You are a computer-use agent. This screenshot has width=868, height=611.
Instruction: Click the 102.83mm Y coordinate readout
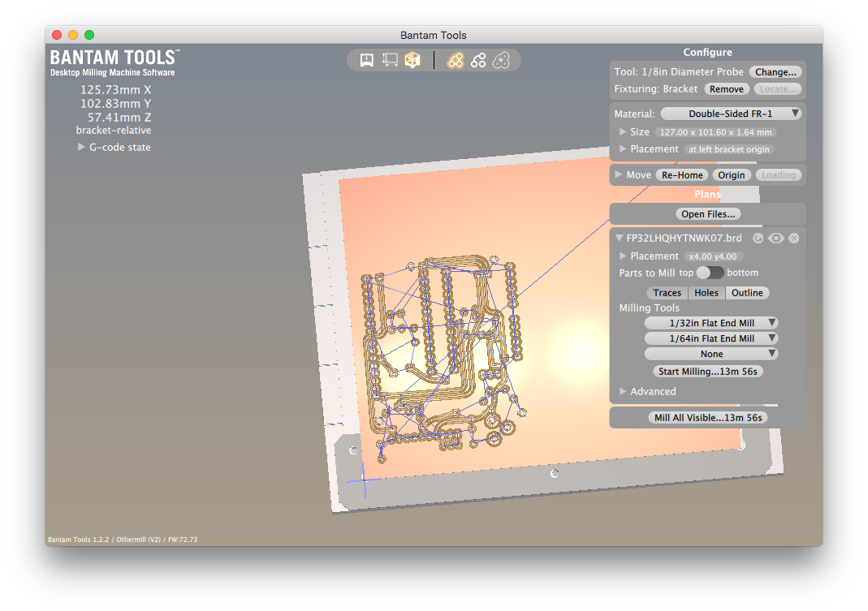coord(115,104)
